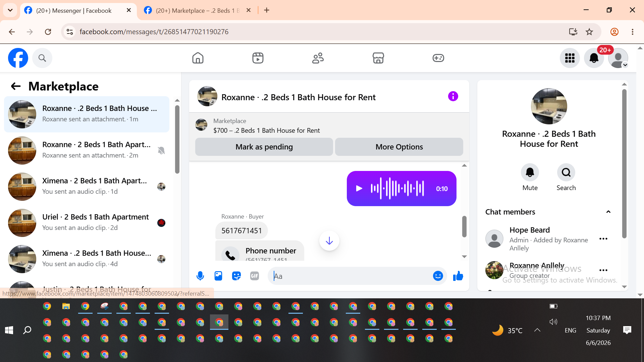Open Roxanne 2 Beds 1 Bath Apart chat
The width and height of the screenshot is (644, 362).
(87, 150)
